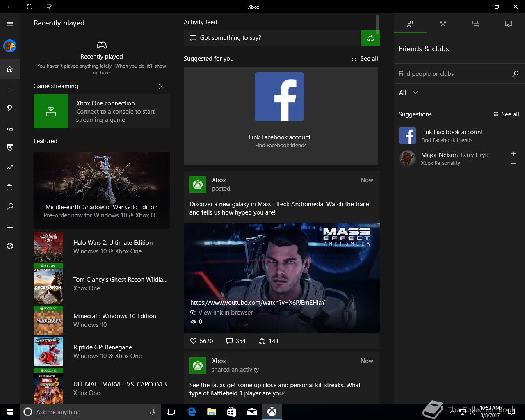Click Cortana microphone icon
Viewport: 525px width, 420px height.
click(152, 412)
